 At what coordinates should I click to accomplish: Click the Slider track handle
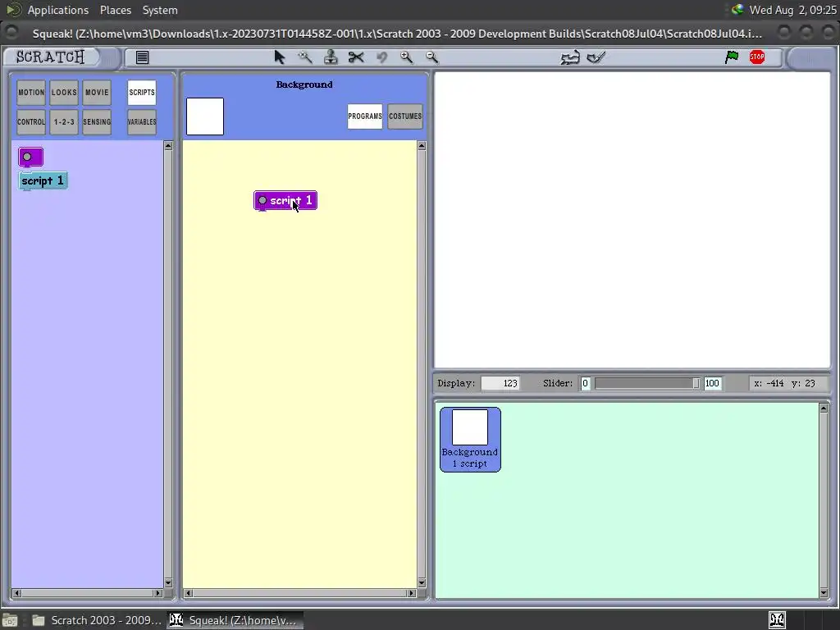point(696,383)
